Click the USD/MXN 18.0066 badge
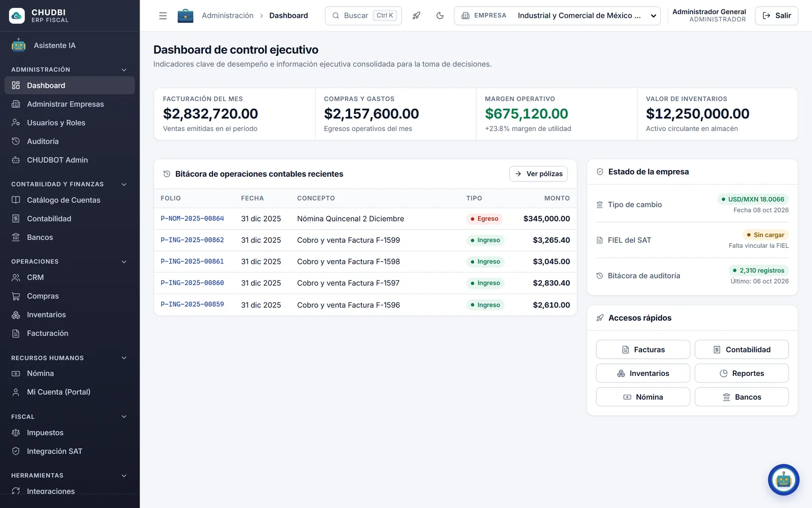The image size is (812, 508). pyautogui.click(x=753, y=199)
